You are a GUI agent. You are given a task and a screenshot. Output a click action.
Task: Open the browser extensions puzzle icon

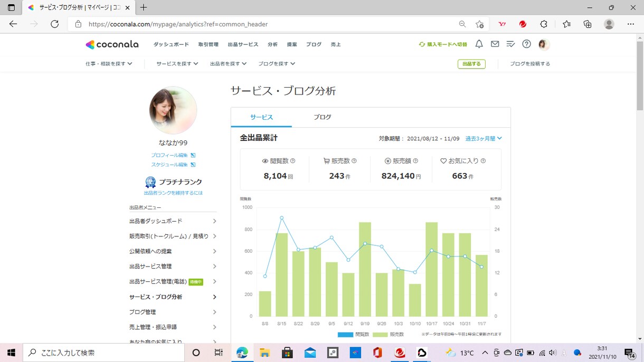544,24
